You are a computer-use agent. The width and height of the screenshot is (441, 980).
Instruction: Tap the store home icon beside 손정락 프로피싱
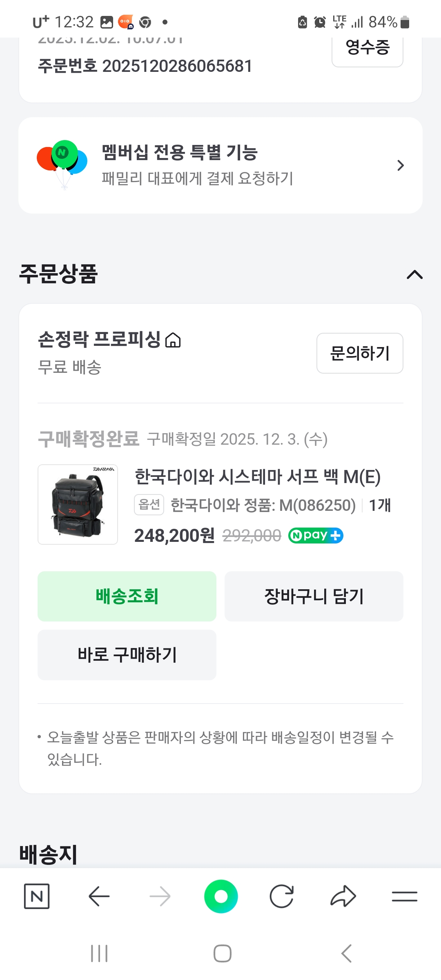tap(173, 340)
